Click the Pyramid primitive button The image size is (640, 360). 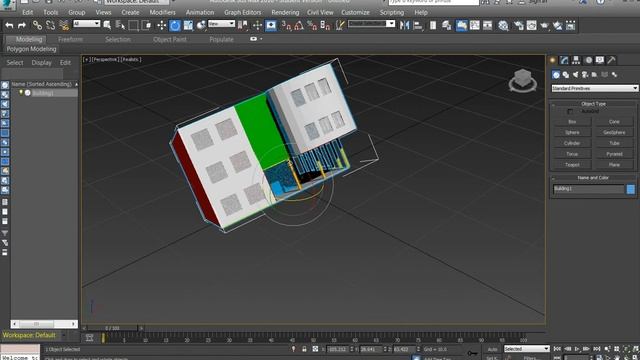(x=614, y=154)
